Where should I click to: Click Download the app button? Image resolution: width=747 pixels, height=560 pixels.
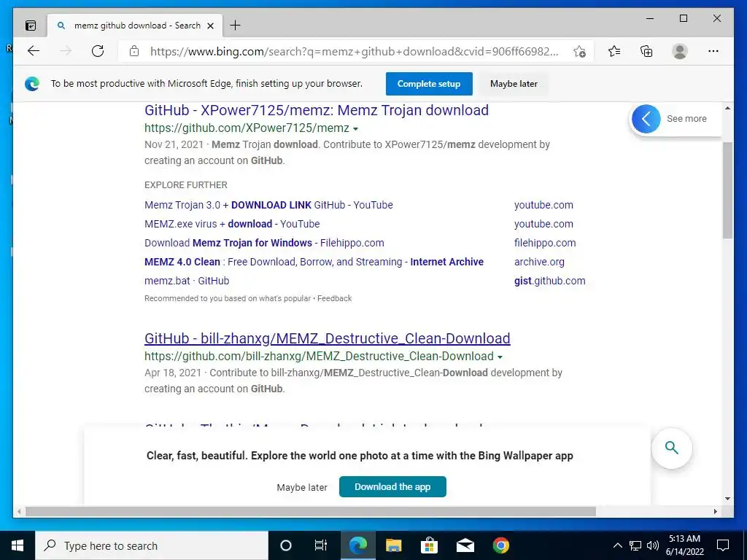[x=392, y=486]
